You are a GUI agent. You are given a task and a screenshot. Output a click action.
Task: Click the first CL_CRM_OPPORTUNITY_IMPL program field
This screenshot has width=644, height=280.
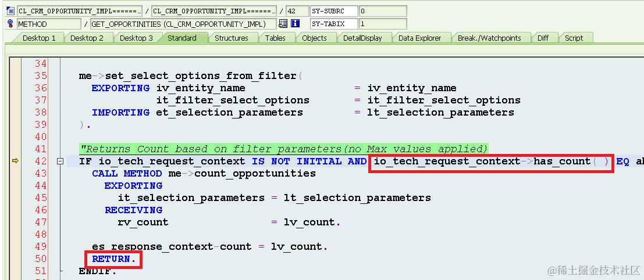pyautogui.click(x=80, y=11)
